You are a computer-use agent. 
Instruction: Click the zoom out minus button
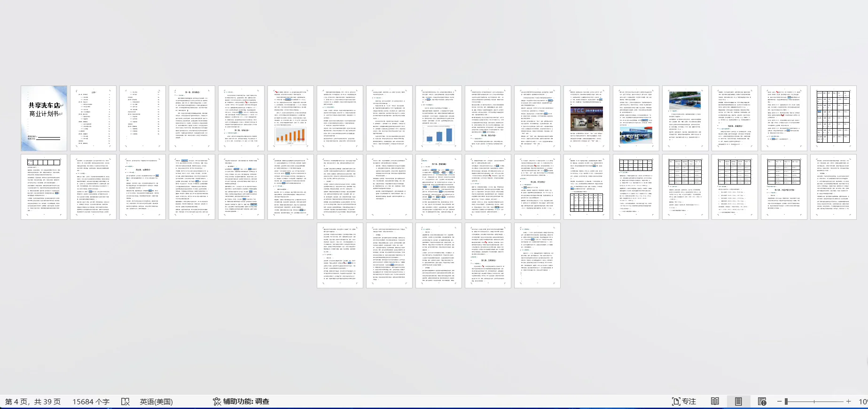[779, 401]
